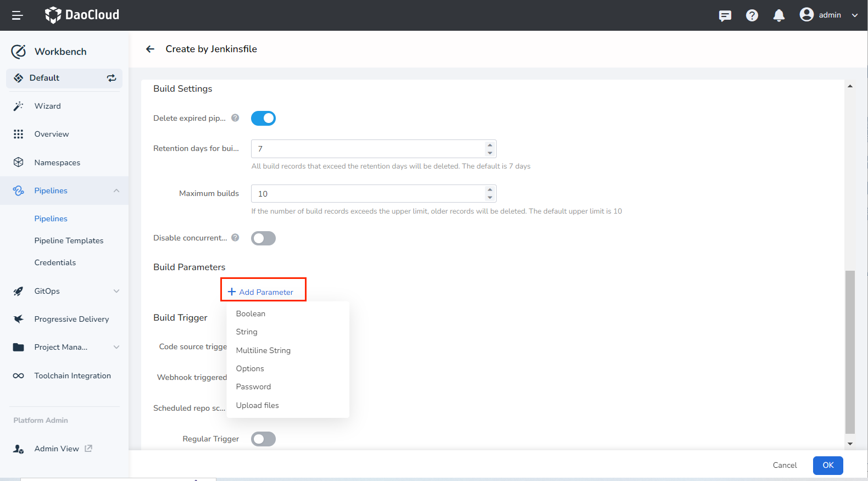This screenshot has width=868, height=481.
Task: Click the help icon beside Delete expired pipelines
Action: (235, 118)
